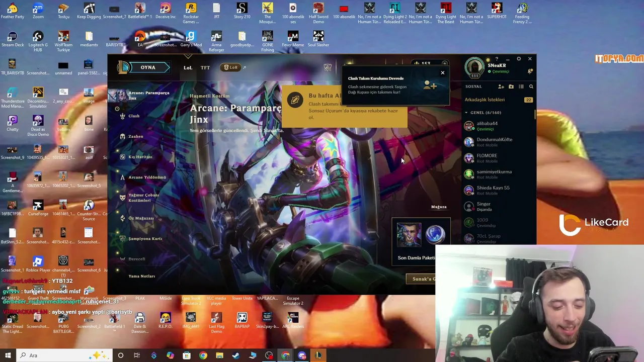644x362 pixels.
Task: Select friend alibaba44
Action: [x=498, y=126]
